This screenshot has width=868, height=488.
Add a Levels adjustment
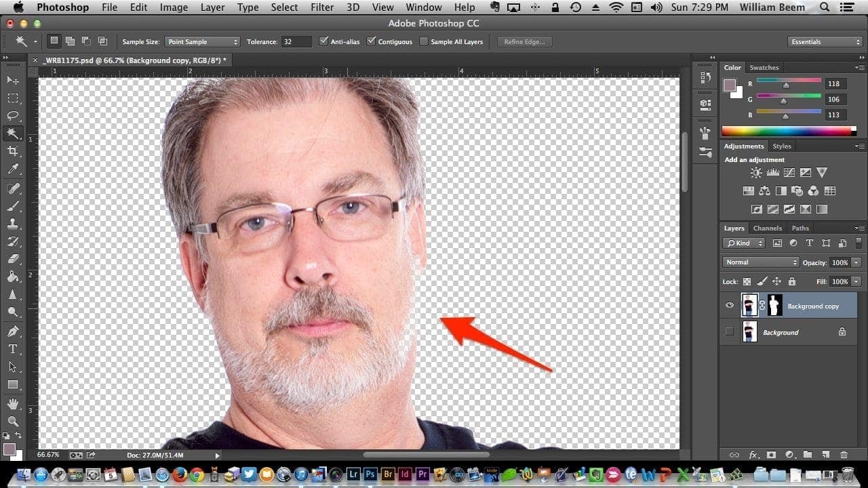coord(773,173)
